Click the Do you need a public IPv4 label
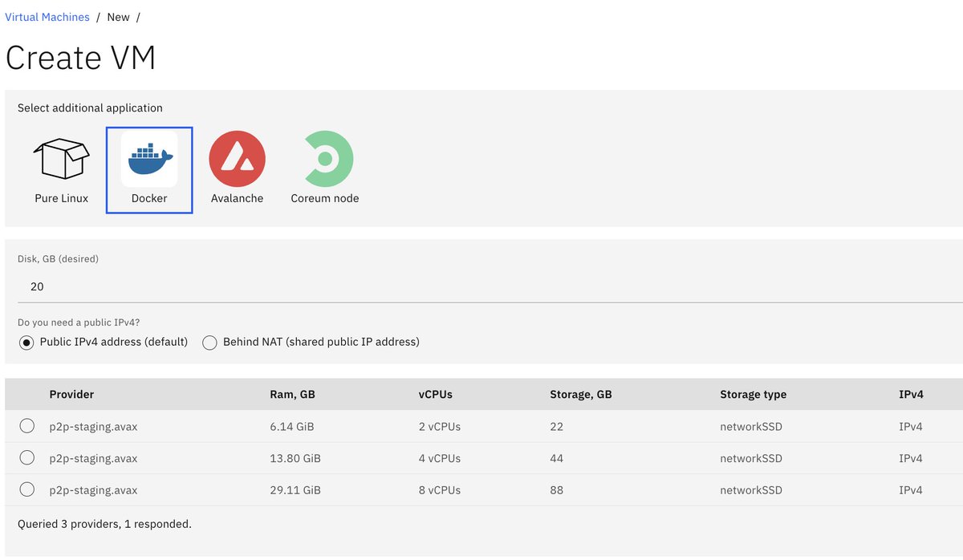The height and width of the screenshot is (560, 963). (80, 323)
